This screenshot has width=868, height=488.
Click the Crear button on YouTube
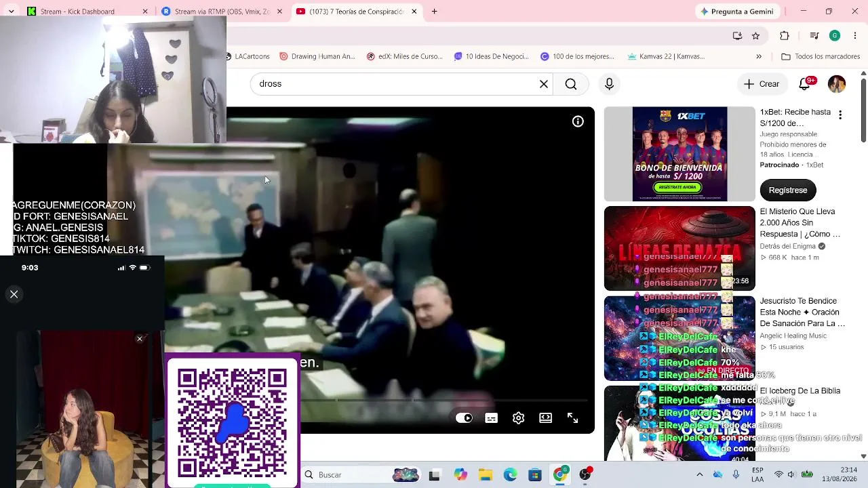(x=762, y=84)
